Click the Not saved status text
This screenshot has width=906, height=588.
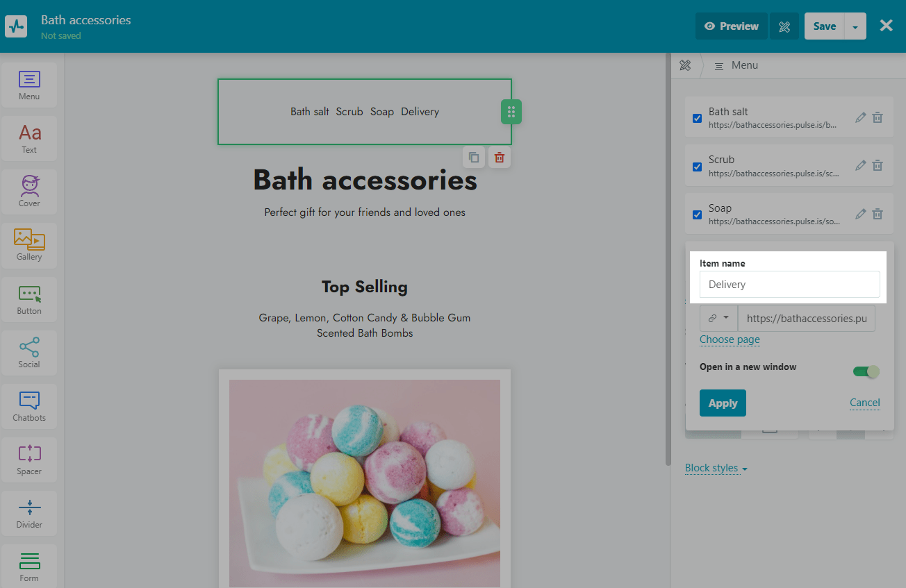click(x=61, y=35)
